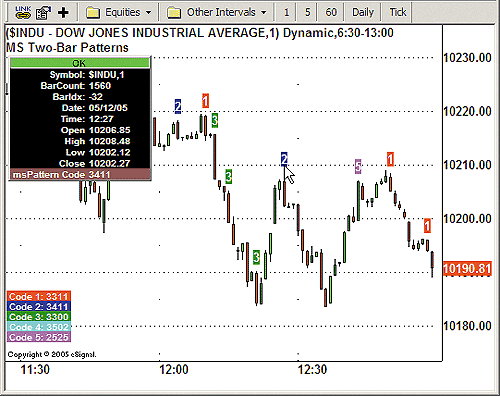The width and height of the screenshot is (500, 396).
Task: Click the purple pattern marker 5
Action: [x=358, y=166]
